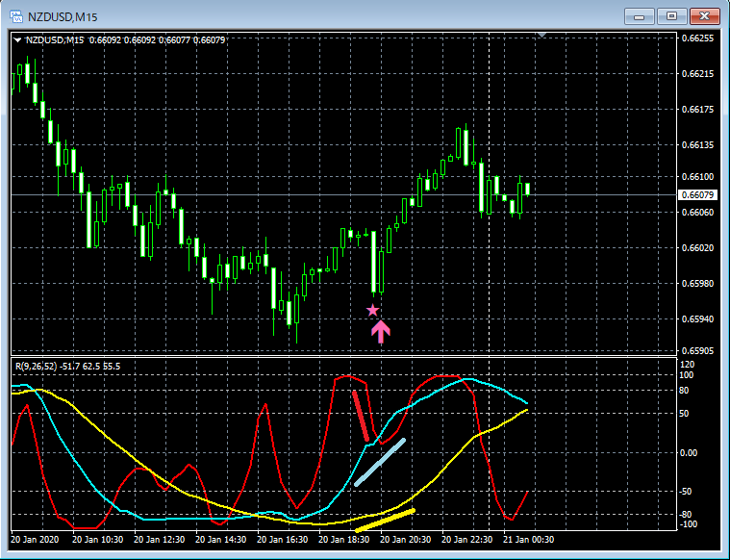Select the thick light-blue trendline in indicator
The height and width of the screenshot is (560, 730).
pos(380,462)
